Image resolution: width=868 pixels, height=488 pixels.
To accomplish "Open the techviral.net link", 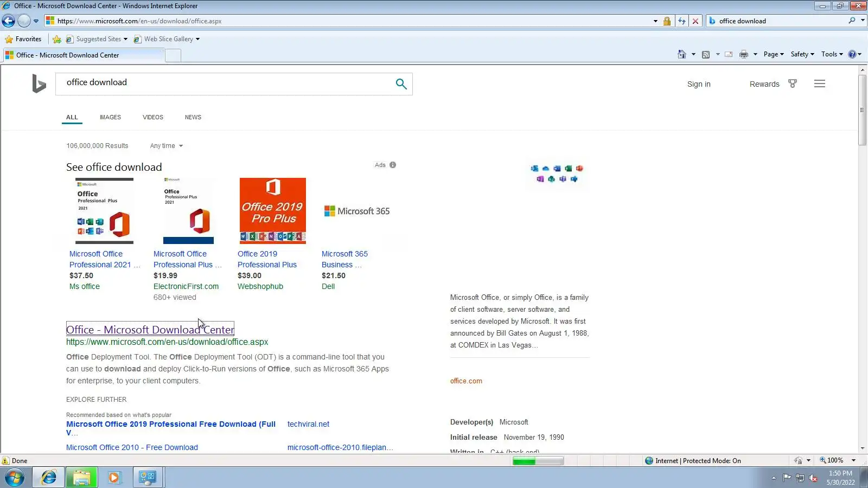I will (308, 424).
